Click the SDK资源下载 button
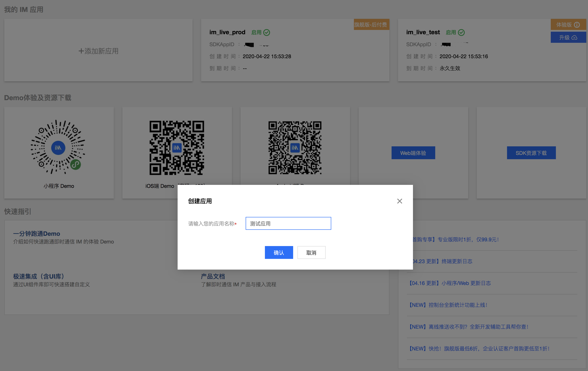 531,153
